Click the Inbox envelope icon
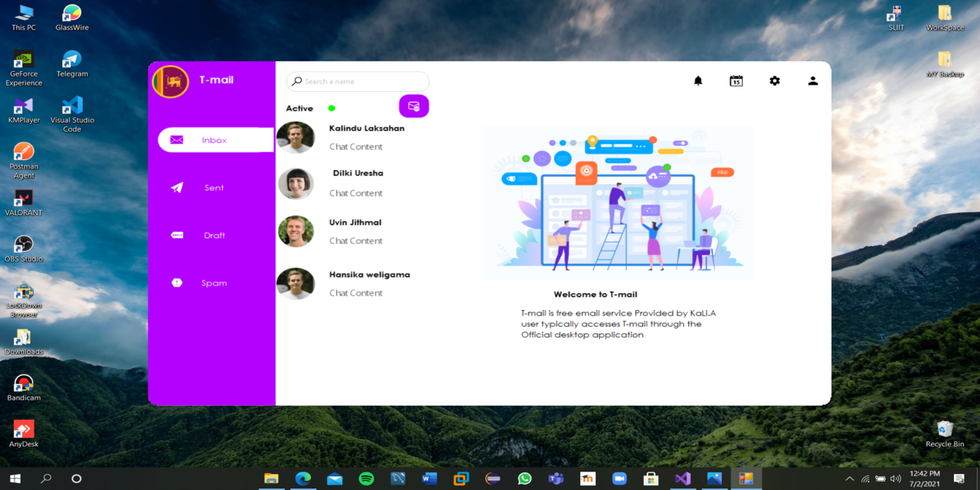The image size is (980, 490). 176,139
